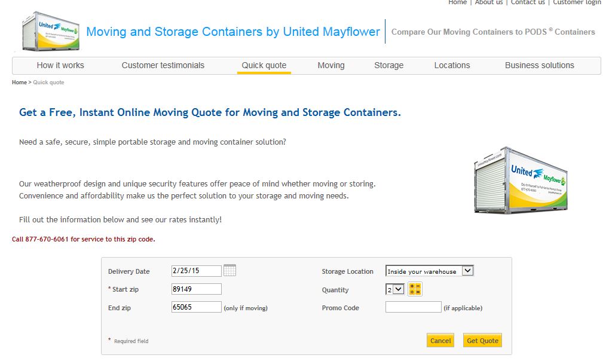The width and height of the screenshot is (609, 364).
Task: Open the Storage Location dropdown
Action: (430, 271)
